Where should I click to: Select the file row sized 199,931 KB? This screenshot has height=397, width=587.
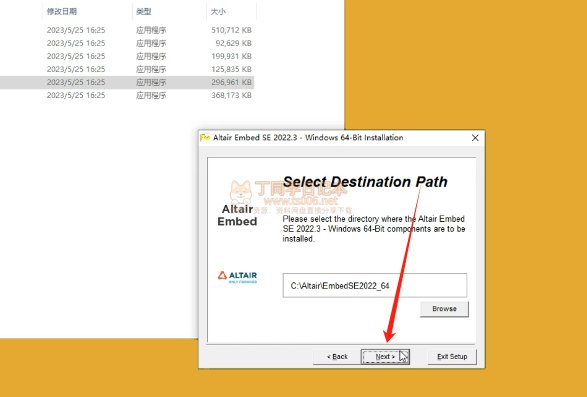click(x=127, y=56)
